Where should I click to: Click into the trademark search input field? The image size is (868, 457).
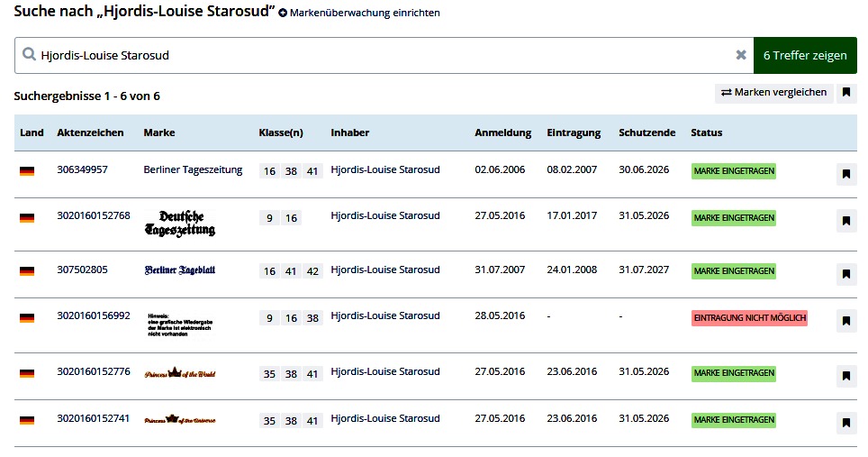[x=378, y=55]
